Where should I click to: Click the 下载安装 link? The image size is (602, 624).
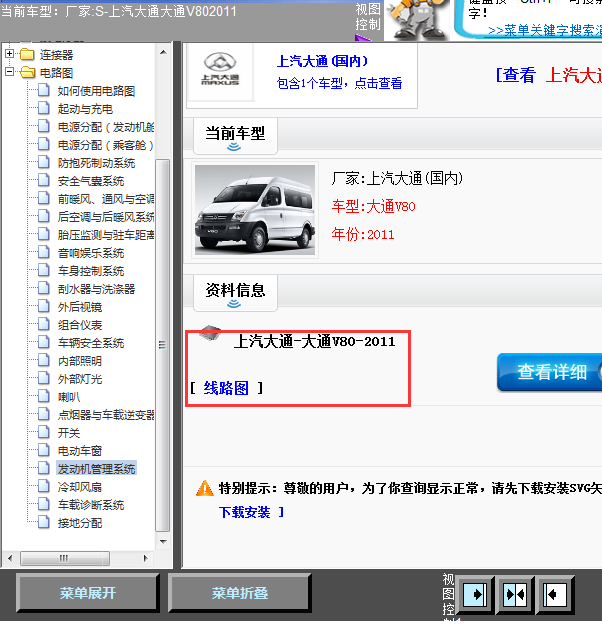click(x=245, y=512)
